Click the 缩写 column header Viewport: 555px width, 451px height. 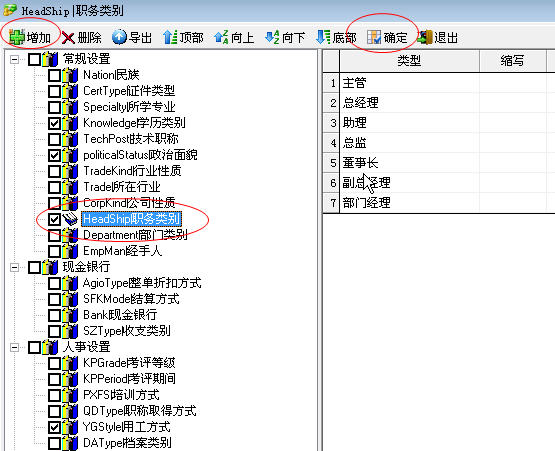coord(513,61)
